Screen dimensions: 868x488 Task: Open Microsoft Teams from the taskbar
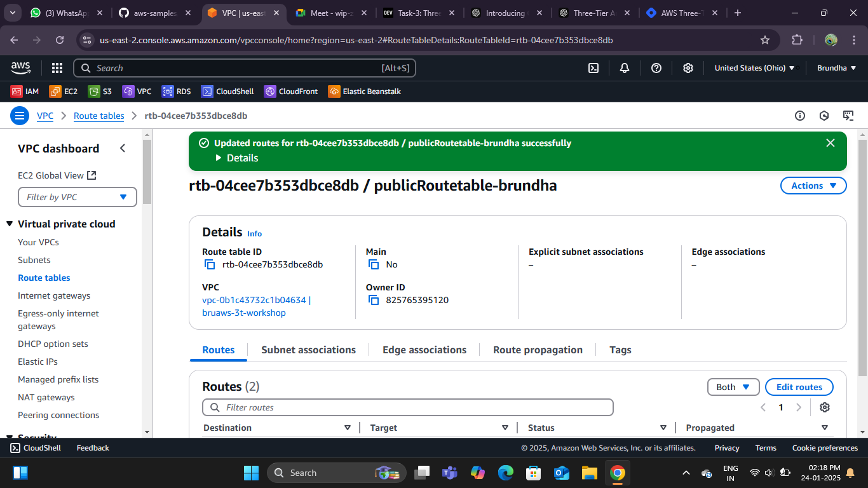coord(450,473)
